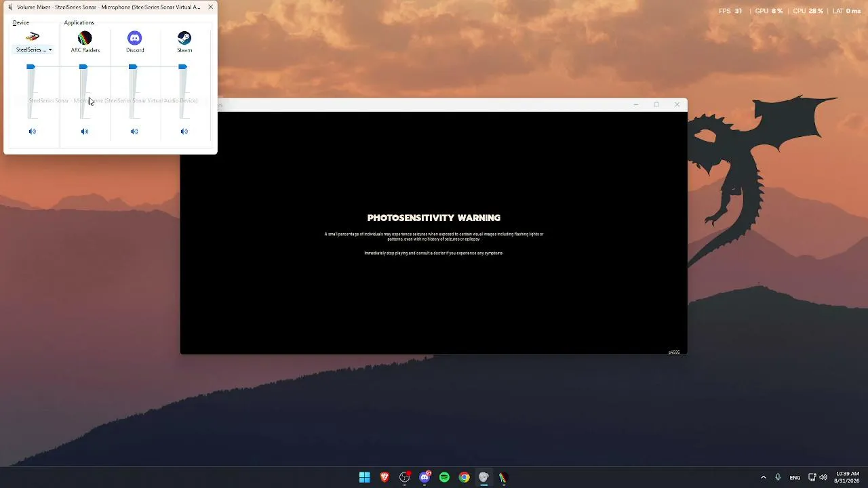
Task: Open the clock and date panel
Action: tap(848, 477)
